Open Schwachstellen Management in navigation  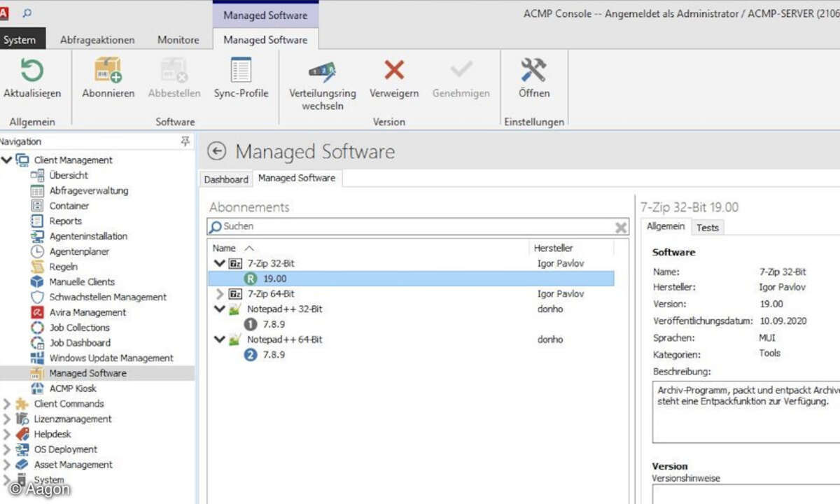pyautogui.click(x=108, y=297)
